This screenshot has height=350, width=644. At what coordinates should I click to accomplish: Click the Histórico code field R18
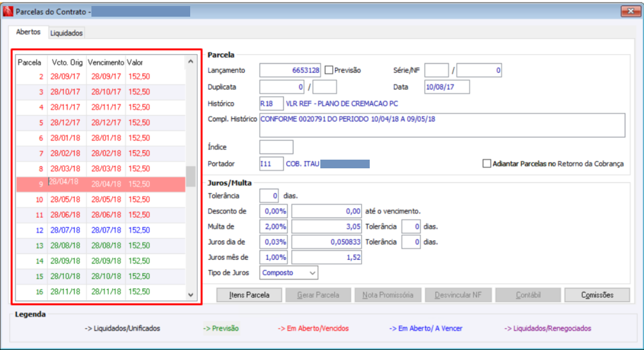tap(271, 104)
